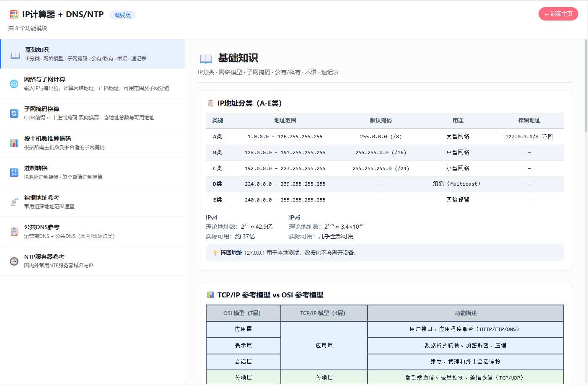Click the clipboard icon beside IP地址分类 title

pos(210,103)
